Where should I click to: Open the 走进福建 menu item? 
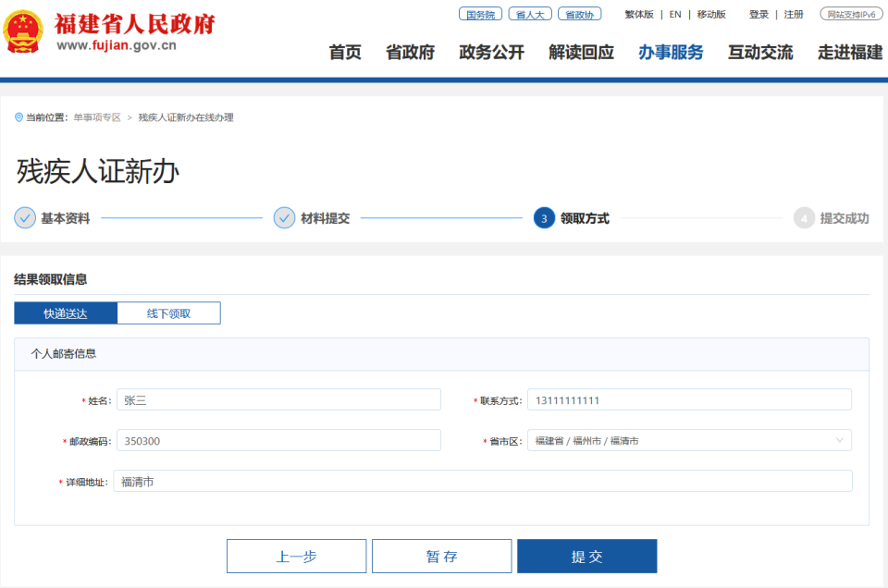[849, 52]
